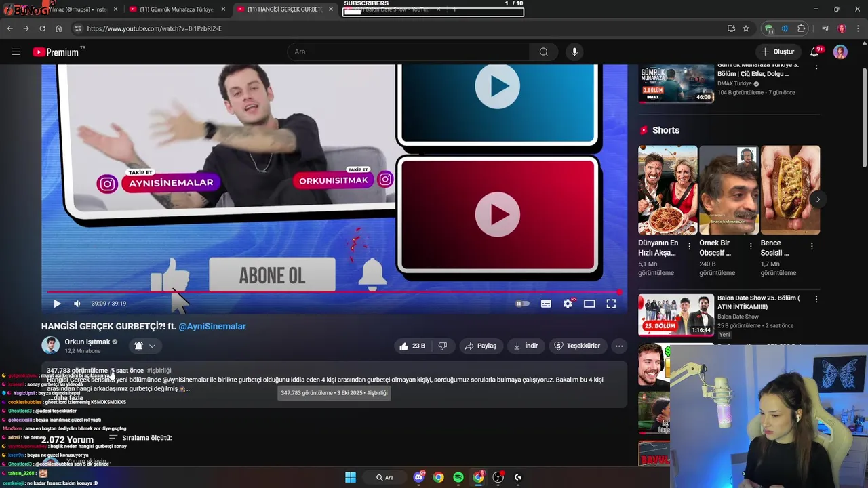
Task: Open Sıralama ölçütü comment sort dropdown
Action: pyautogui.click(x=140, y=438)
